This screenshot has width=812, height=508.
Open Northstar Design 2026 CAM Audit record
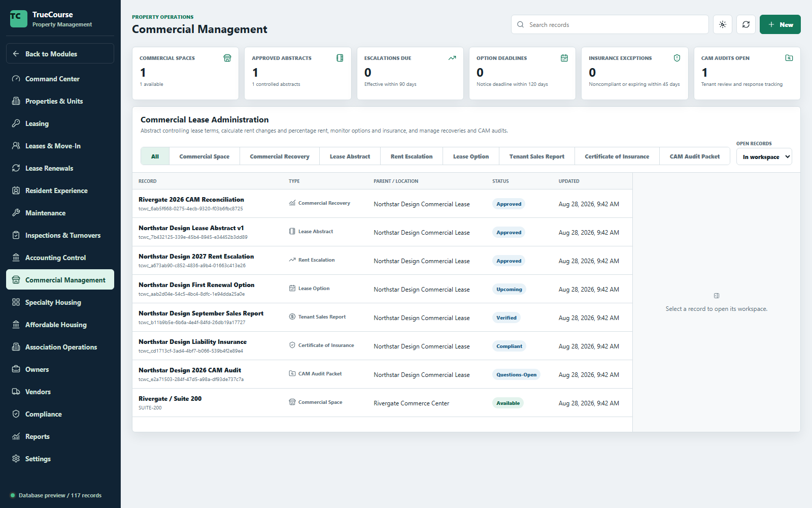(x=382, y=374)
